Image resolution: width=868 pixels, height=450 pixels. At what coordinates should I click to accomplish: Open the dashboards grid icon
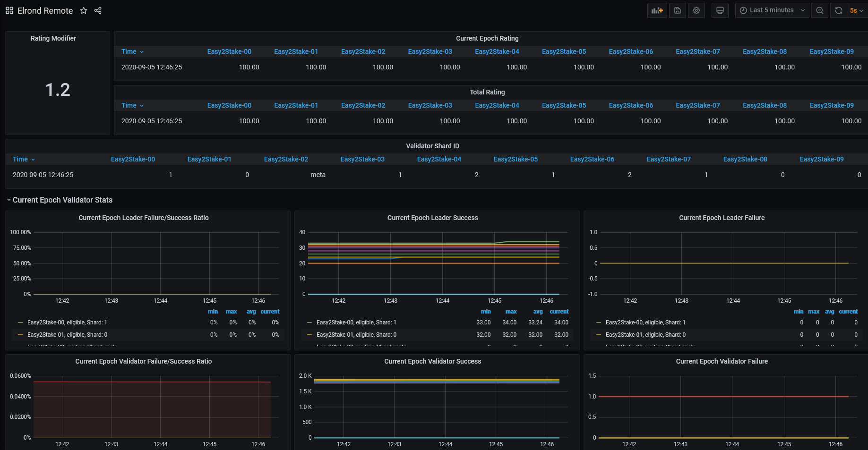pyautogui.click(x=9, y=10)
